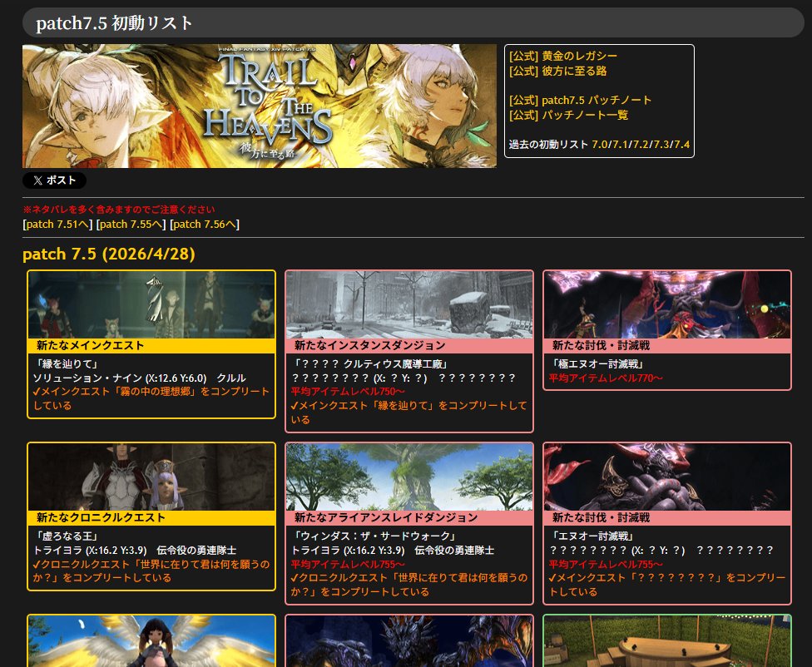Viewport: 812px width, 667px height.
Task: Click the X ポスト share button
Action: (x=54, y=180)
